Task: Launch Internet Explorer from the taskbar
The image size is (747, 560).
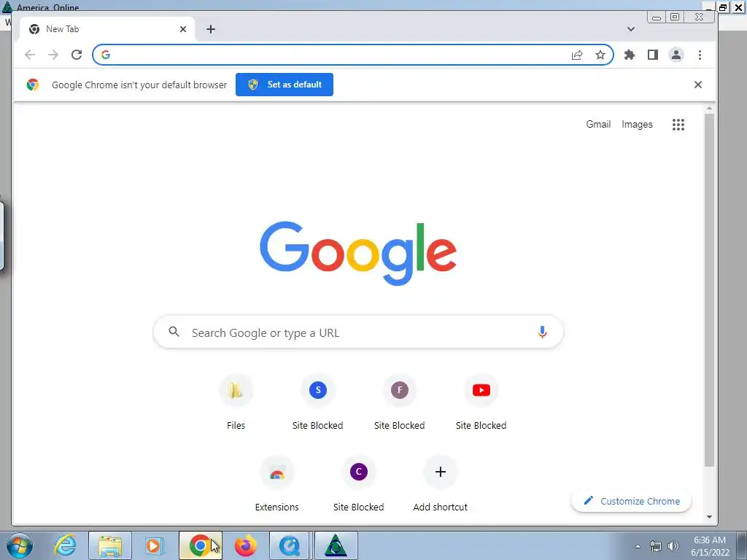Action: (65, 545)
